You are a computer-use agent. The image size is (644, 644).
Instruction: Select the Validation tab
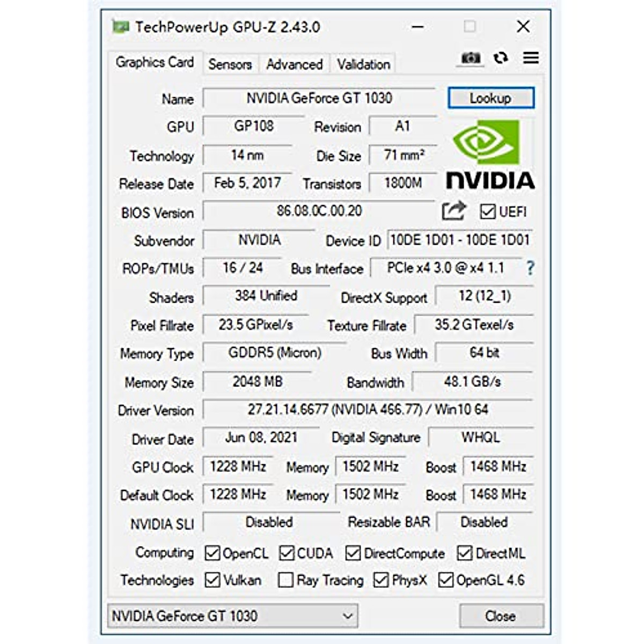pyautogui.click(x=363, y=64)
